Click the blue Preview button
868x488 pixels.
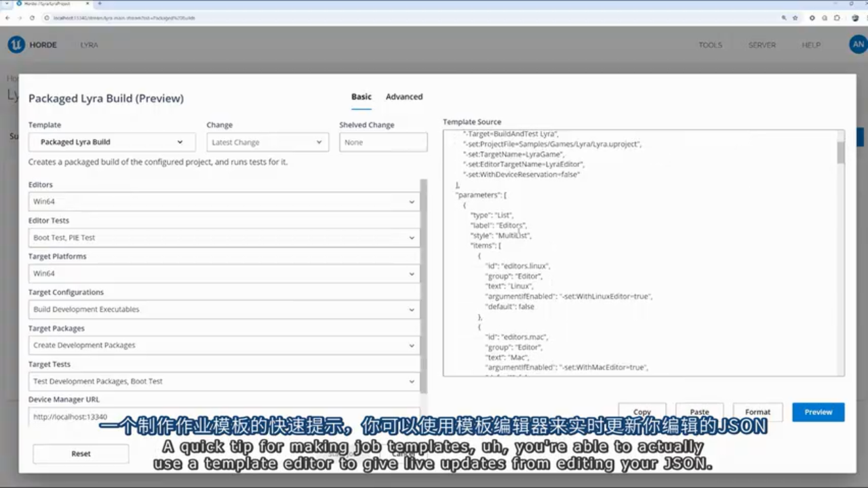(818, 412)
